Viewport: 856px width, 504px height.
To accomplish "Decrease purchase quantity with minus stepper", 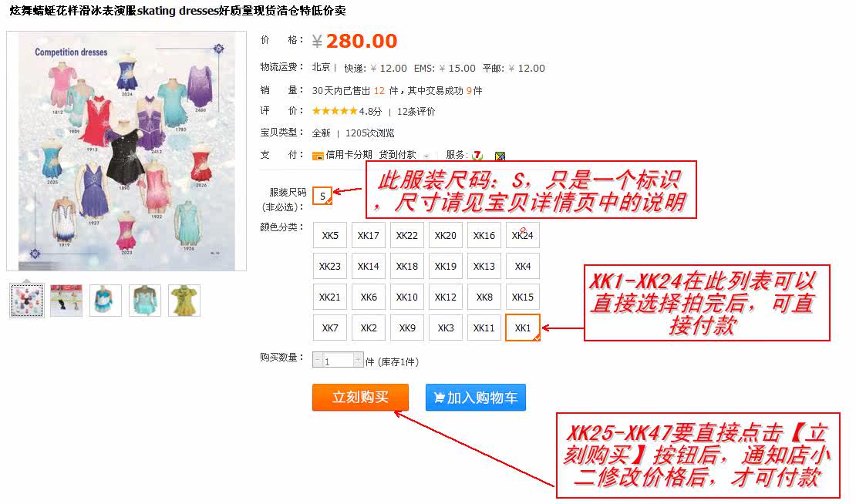I will coord(317,359).
